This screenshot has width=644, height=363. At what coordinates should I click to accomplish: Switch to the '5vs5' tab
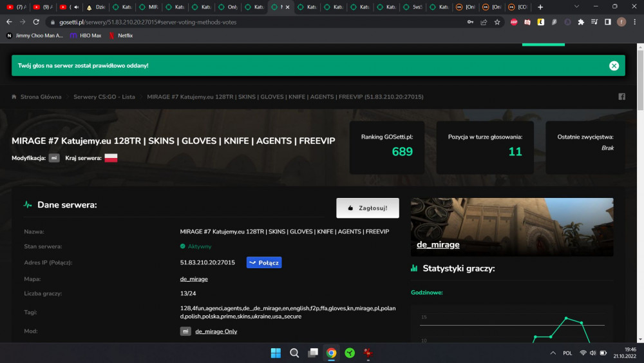pos(412,7)
